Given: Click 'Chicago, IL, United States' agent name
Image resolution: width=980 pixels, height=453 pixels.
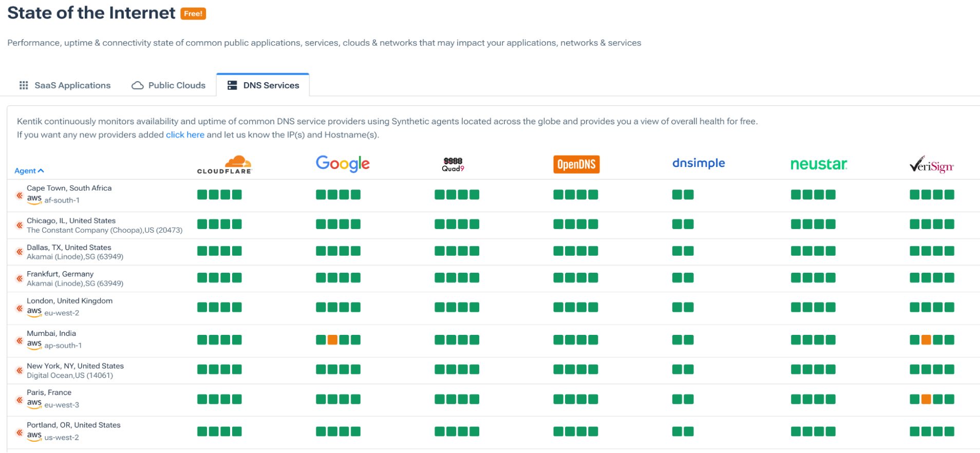Looking at the screenshot, I should click(x=71, y=220).
